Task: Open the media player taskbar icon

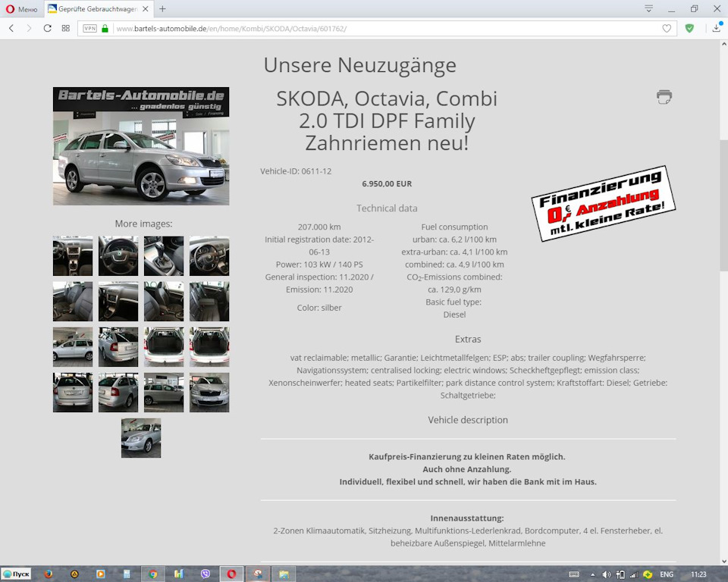Action: (100, 574)
